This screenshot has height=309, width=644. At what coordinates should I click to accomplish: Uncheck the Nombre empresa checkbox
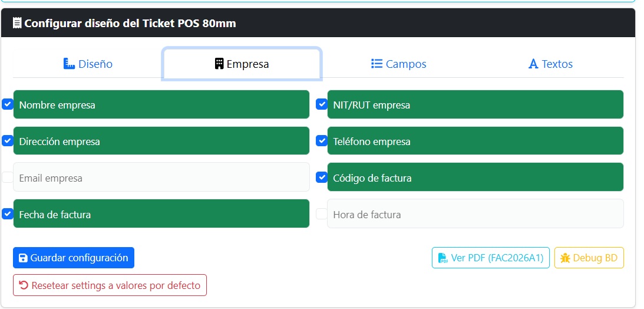8,104
